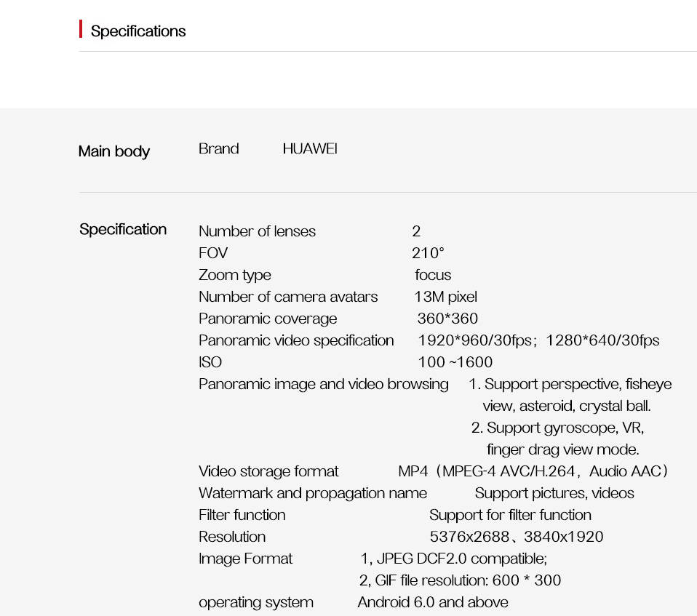Select the Support for filter function text
The image size is (697, 616).
coord(510,515)
